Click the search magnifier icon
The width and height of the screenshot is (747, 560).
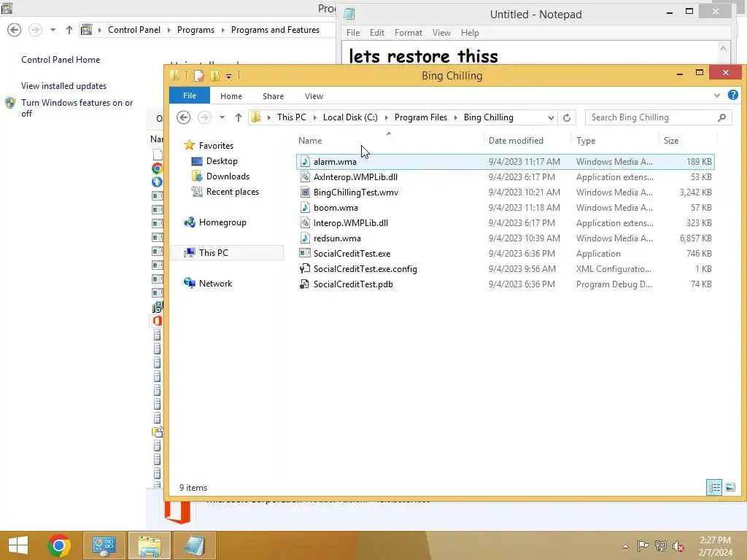[x=721, y=117]
